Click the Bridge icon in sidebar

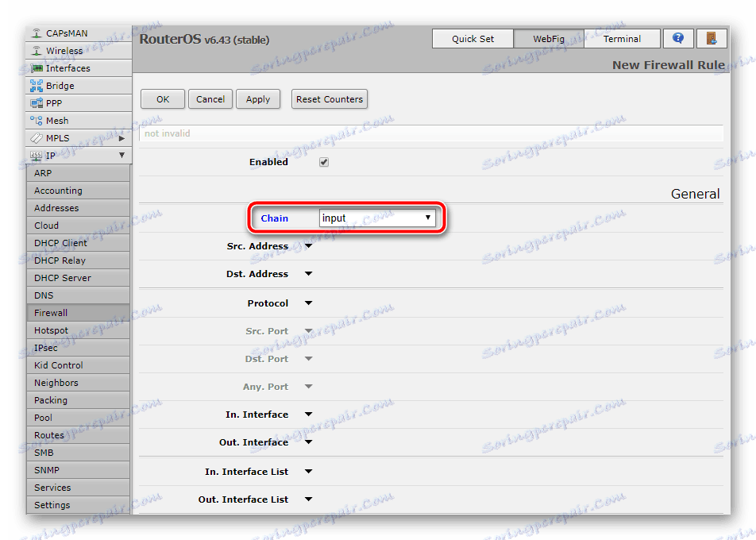(37, 86)
